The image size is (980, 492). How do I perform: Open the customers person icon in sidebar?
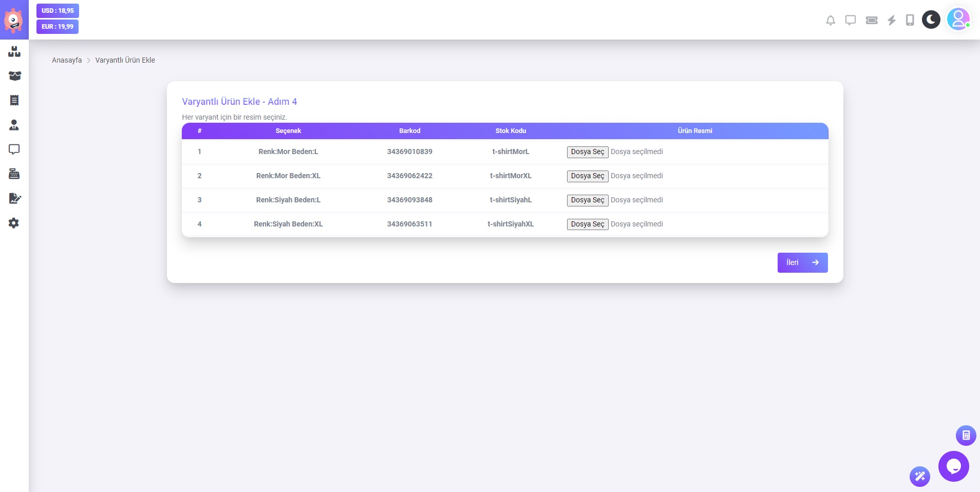click(x=14, y=125)
